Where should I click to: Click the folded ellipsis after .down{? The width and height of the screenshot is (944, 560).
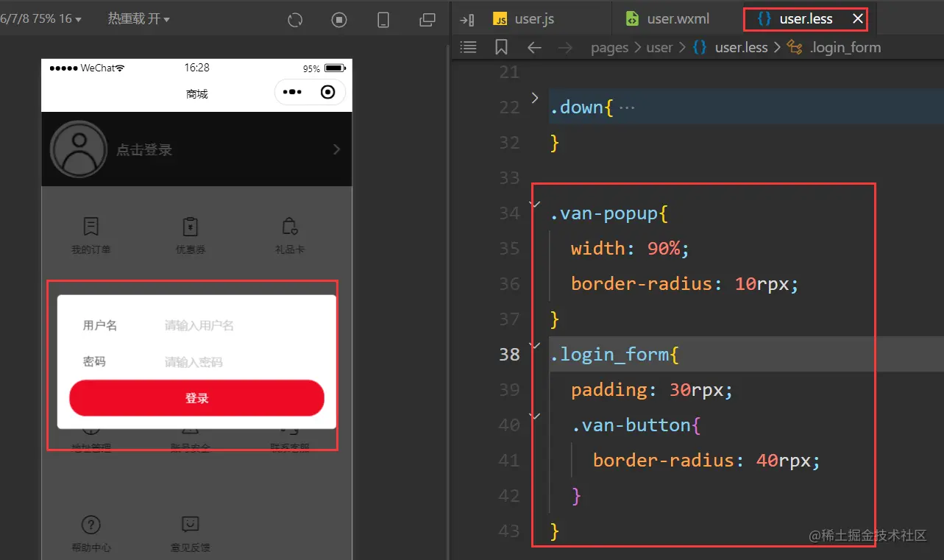point(626,107)
